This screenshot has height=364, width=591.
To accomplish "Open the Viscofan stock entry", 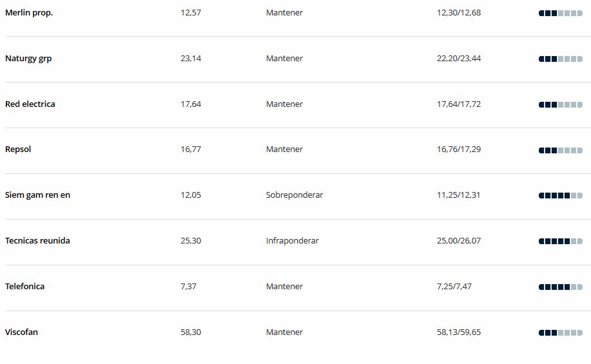I will tap(21, 332).
